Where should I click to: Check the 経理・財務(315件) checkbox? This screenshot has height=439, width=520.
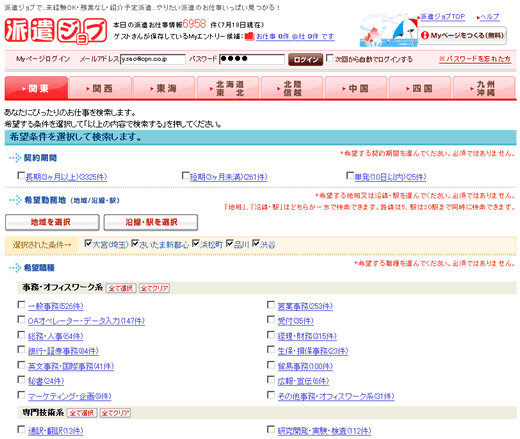(271, 335)
